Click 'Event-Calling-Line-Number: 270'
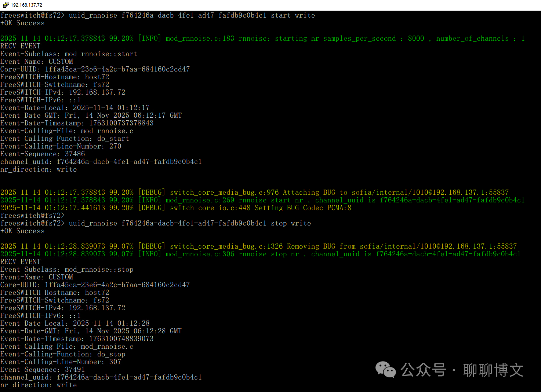 click(x=61, y=146)
